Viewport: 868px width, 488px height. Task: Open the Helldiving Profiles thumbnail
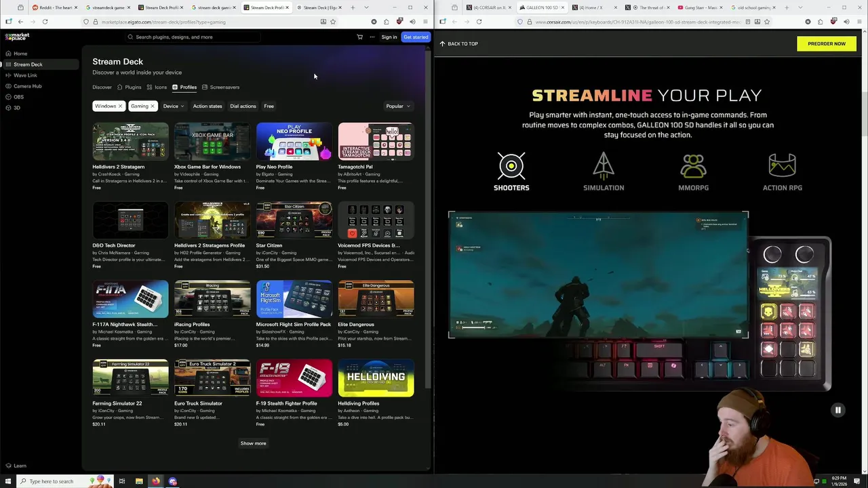point(376,378)
